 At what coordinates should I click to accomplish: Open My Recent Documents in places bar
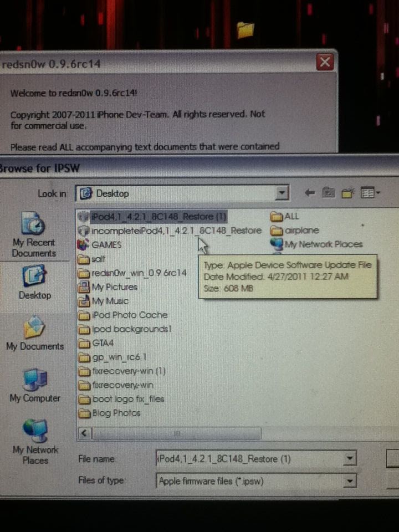click(x=34, y=234)
